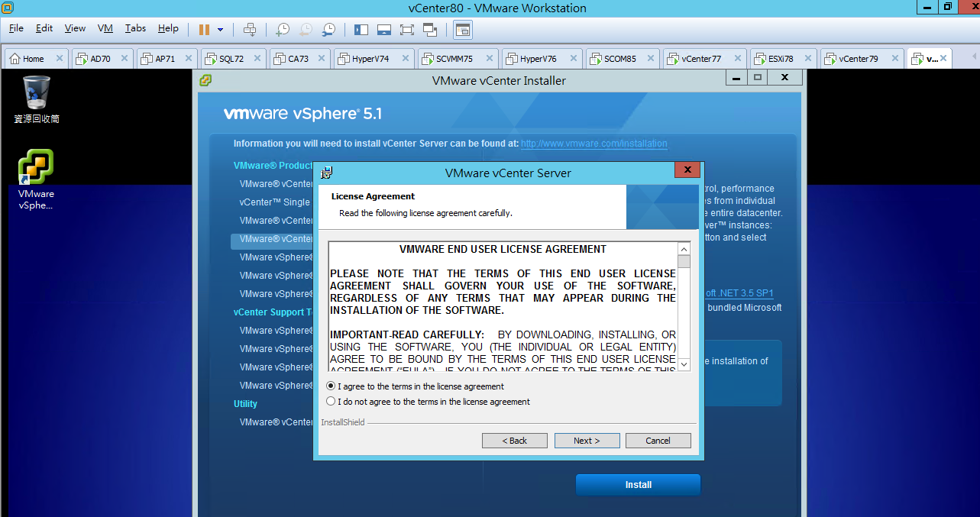Close the ESXi78 tab
Viewport: 980px width, 517px height.
click(x=808, y=58)
